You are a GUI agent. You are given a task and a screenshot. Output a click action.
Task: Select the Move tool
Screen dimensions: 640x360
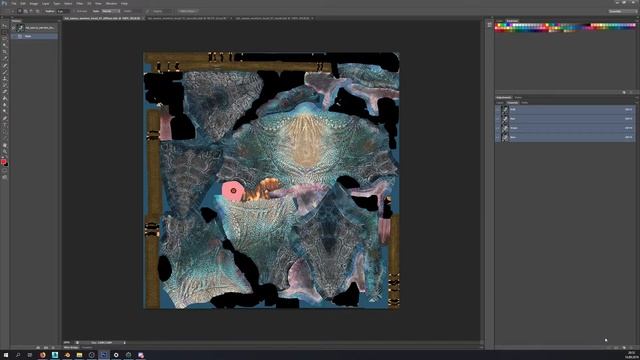pos(5,26)
